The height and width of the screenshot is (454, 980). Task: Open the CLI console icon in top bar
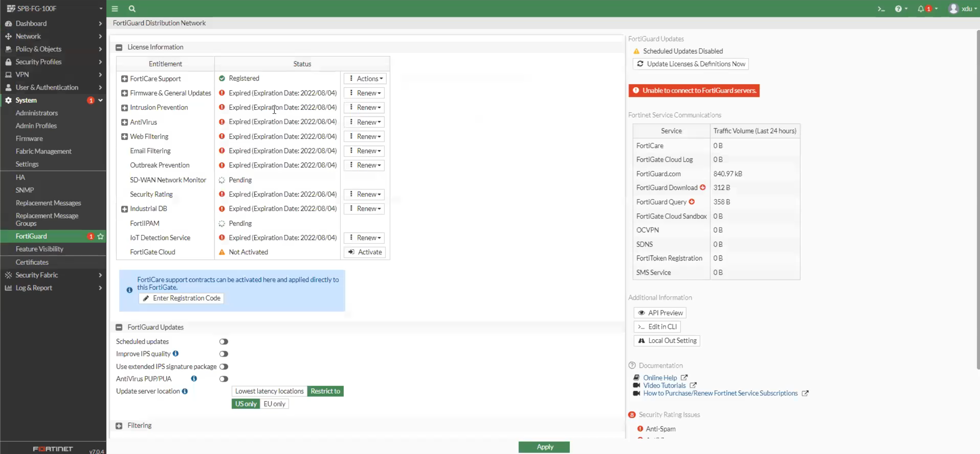[x=881, y=9]
